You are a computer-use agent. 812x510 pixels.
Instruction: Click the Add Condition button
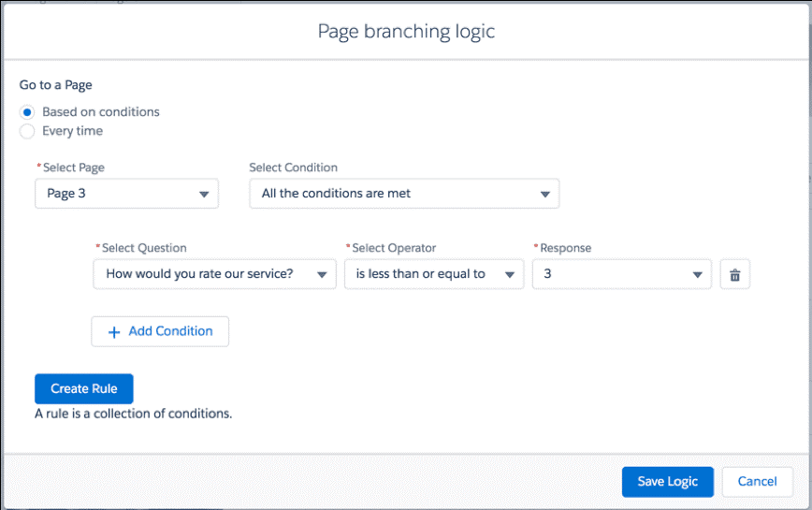click(x=160, y=331)
